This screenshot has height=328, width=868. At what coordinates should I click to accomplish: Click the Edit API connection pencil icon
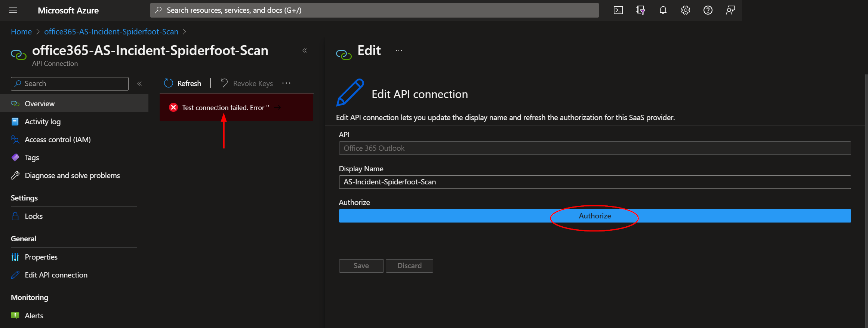(15, 275)
